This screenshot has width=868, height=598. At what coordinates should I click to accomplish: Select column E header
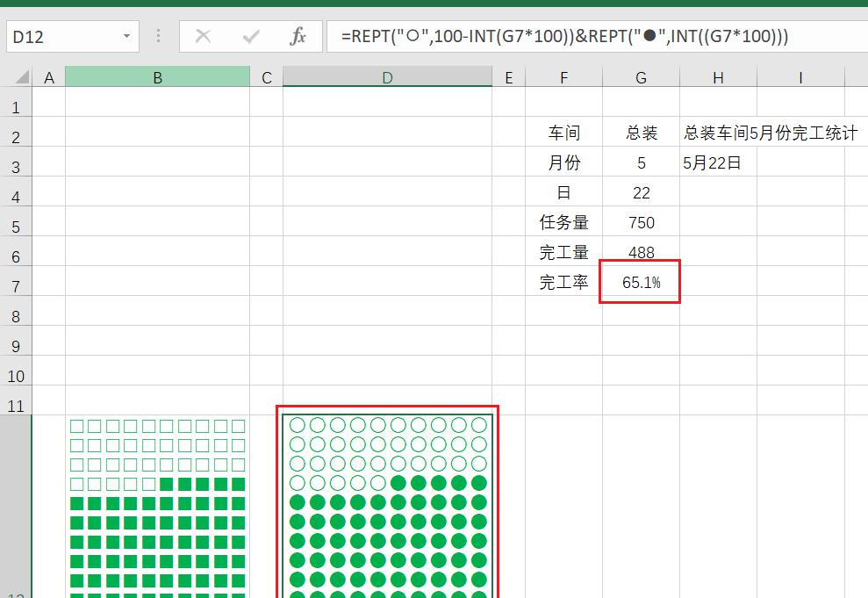click(509, 77)
